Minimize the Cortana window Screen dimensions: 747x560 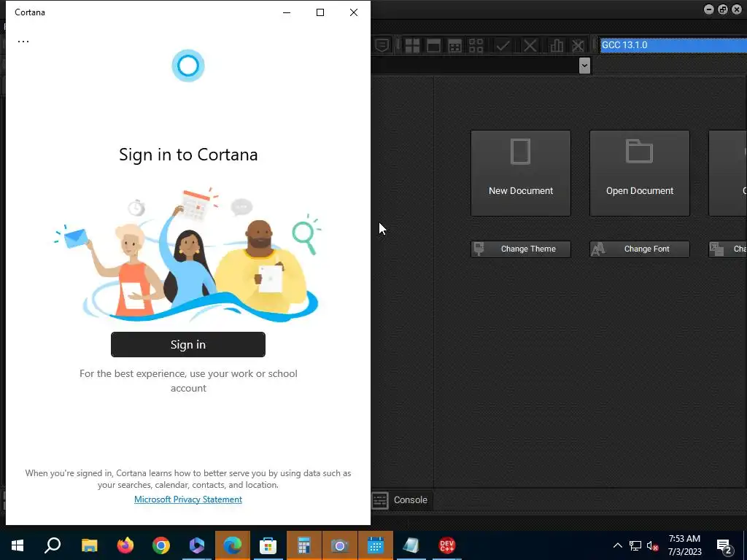[287, 12]
